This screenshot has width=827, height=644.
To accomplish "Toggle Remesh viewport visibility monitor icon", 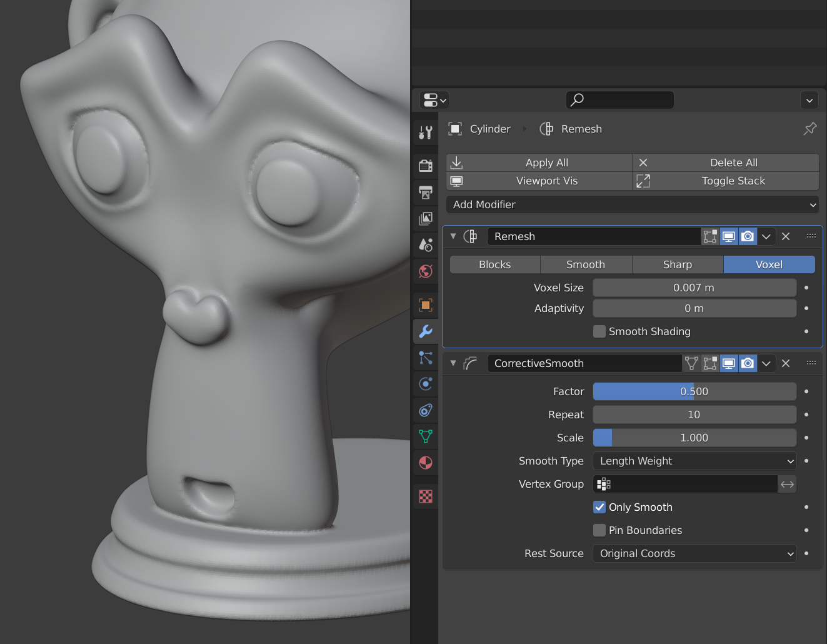I will (x=729, y=236).
